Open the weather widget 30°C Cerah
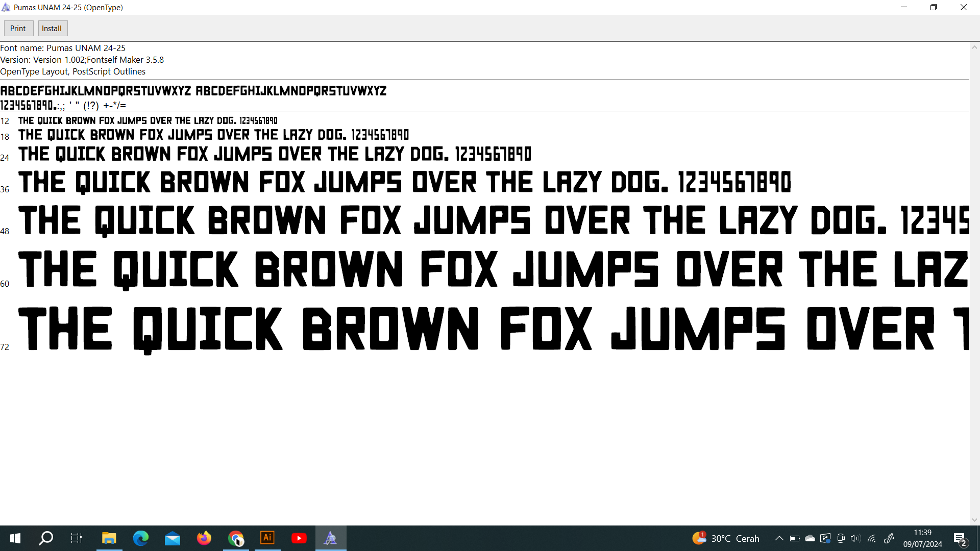This screenshot has width=980, height=551. [726, 538]
